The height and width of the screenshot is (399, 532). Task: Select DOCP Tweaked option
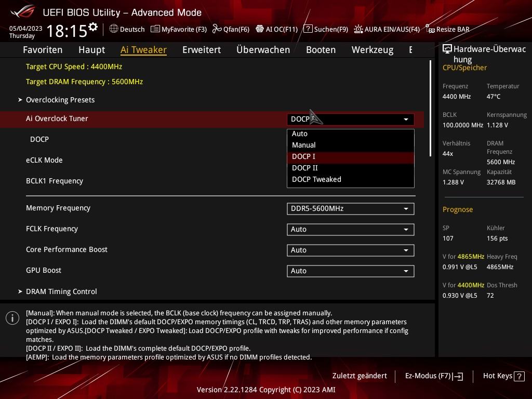351,179
